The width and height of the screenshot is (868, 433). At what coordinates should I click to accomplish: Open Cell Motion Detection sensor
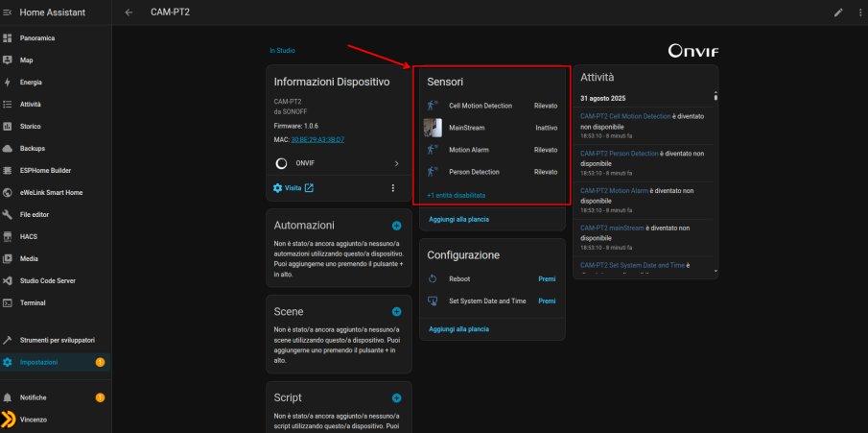pyautogui.click(x=492, y=106)
